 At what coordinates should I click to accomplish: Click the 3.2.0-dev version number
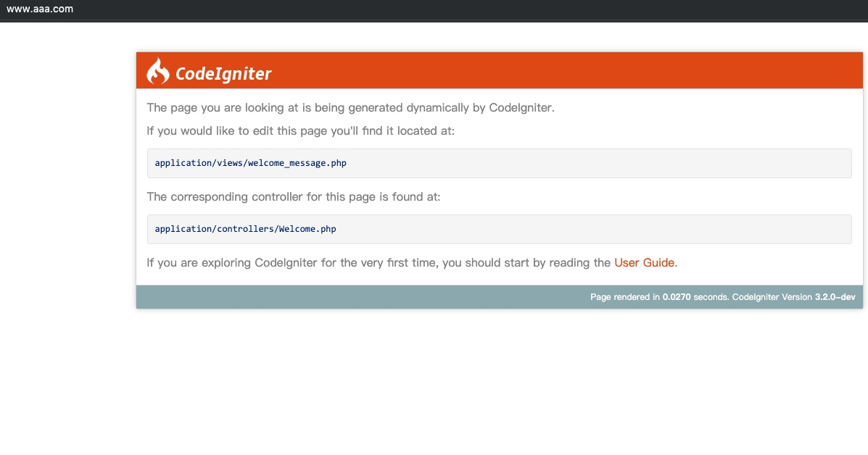pyautogui.click(x=835, y=297)
